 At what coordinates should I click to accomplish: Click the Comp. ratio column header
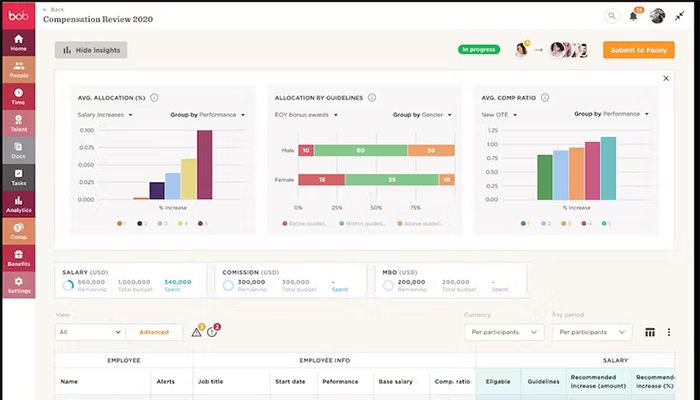453,381
